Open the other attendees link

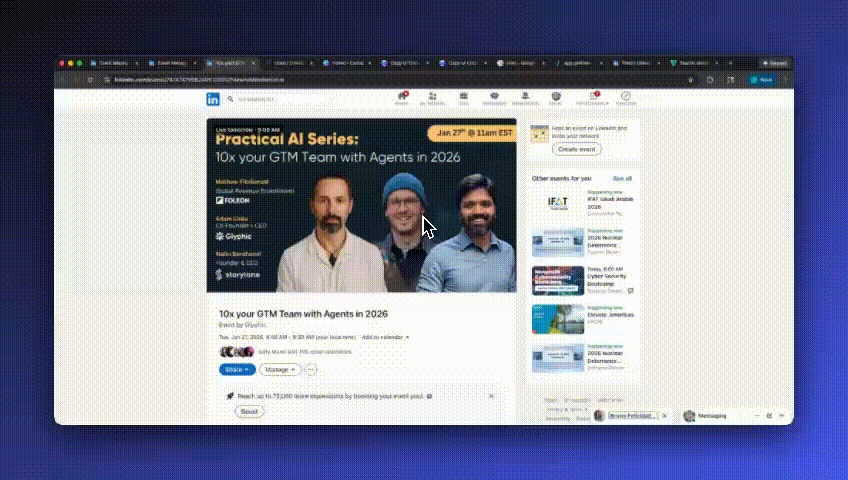coord(305,351)
